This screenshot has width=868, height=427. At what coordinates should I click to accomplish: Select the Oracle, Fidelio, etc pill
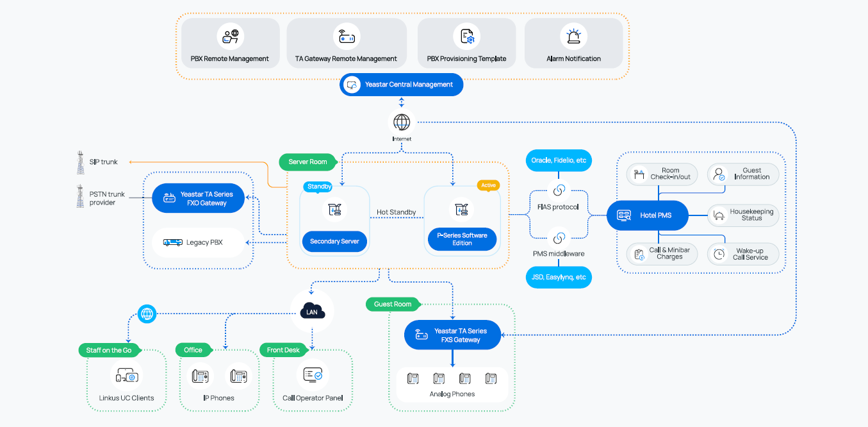tap(559, 160)
